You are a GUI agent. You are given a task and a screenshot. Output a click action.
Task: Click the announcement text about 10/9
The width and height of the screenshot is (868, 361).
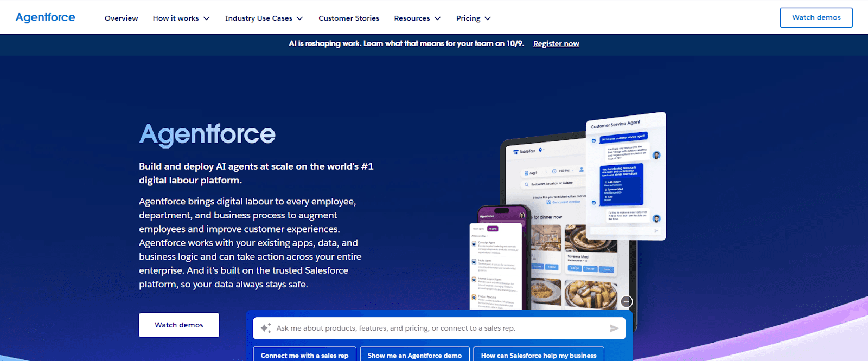click(406, 43)
